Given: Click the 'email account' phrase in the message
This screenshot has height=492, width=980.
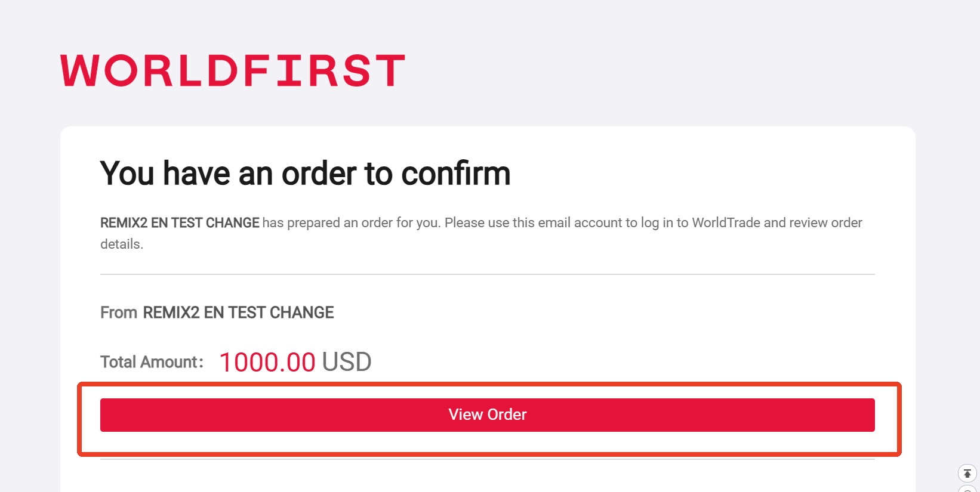Looking at the screenshot, I should [580, 223].
